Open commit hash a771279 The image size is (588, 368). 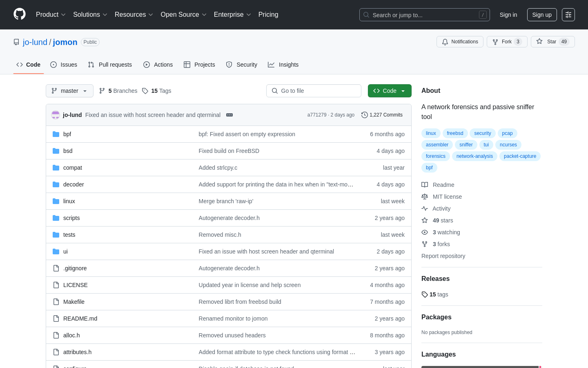(317, 115)
